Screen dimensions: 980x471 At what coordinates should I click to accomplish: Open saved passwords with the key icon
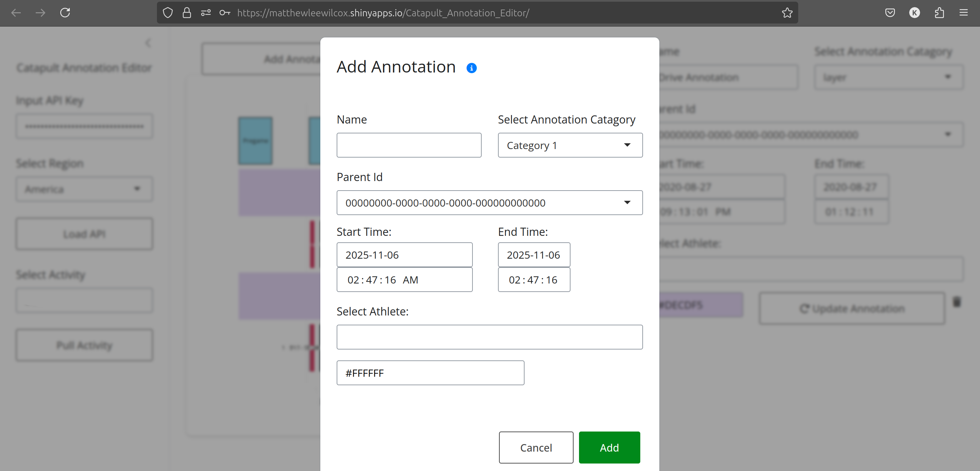pyautogui.click(x=225, y=13)
